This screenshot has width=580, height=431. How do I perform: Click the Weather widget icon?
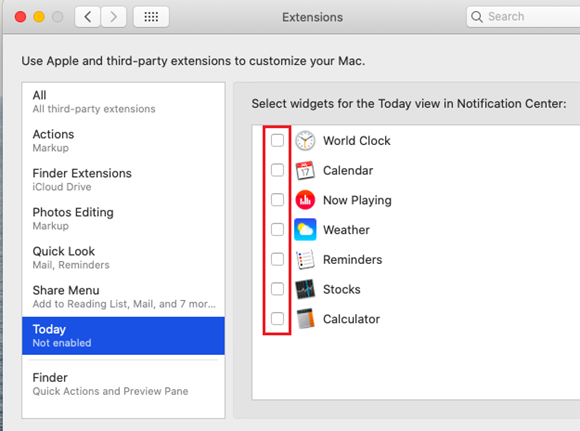[x=305, y=230]
